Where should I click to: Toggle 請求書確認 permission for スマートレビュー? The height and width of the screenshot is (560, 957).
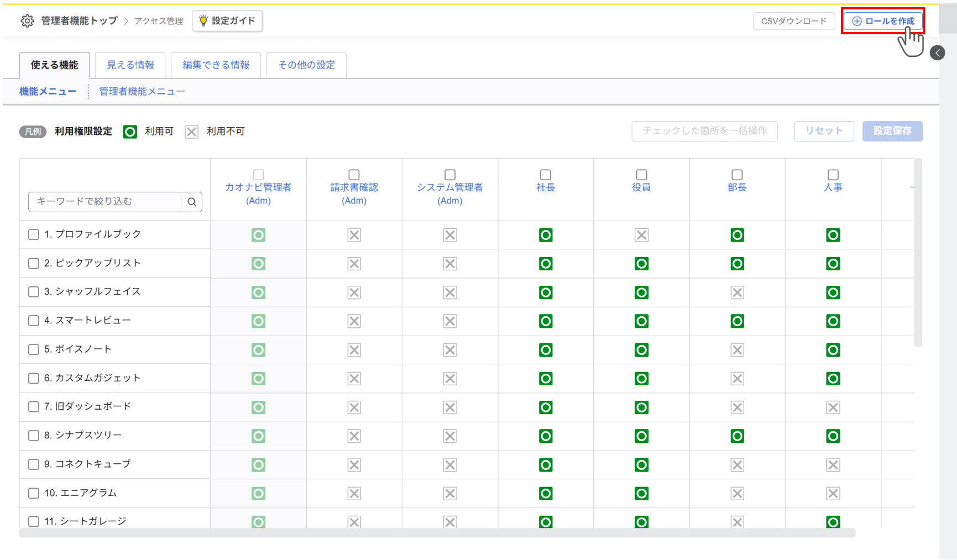coord(354,321)
